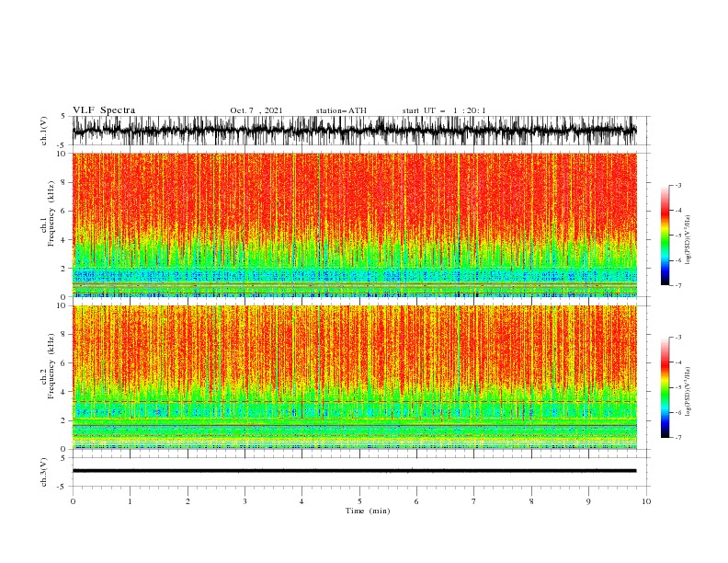Click the lower color bar's log(PSD) label
Image resolution: width=728 pixels, height=563 pixels.
click(x=688, y=392)
